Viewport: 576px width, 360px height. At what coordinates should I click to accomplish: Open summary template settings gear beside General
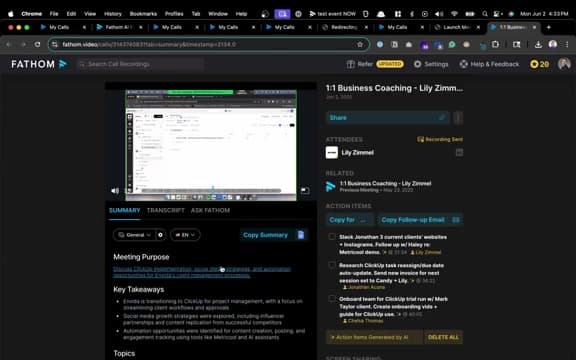161,235
